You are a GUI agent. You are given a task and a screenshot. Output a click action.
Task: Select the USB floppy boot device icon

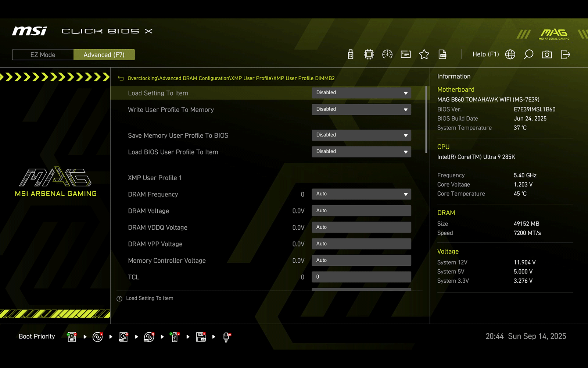tap(201, 337)
